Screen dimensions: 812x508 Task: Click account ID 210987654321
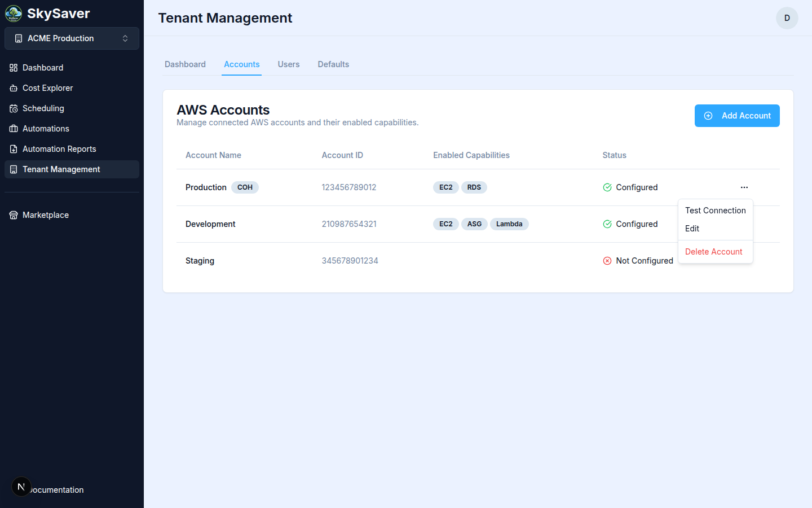tap(349, 224)
